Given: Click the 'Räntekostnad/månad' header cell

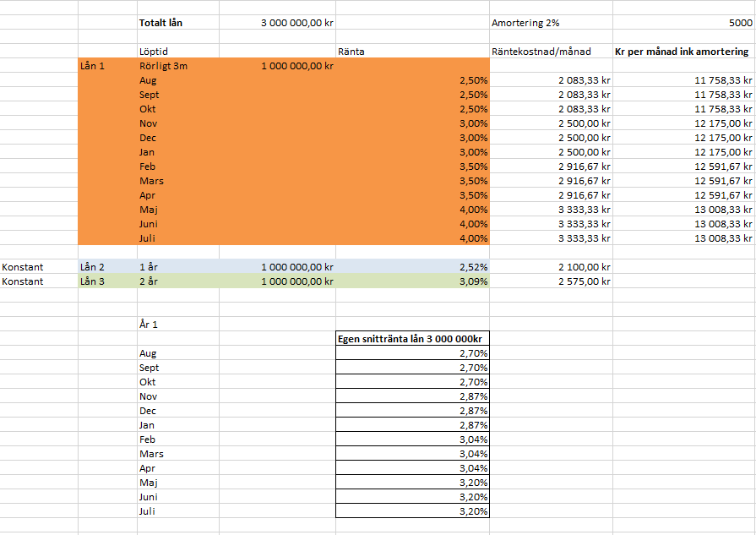Looking at the screenshot, I should [541, 52].
